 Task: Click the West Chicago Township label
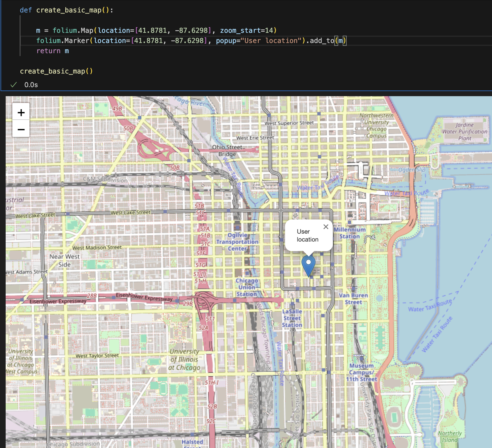tap(264, 334)
